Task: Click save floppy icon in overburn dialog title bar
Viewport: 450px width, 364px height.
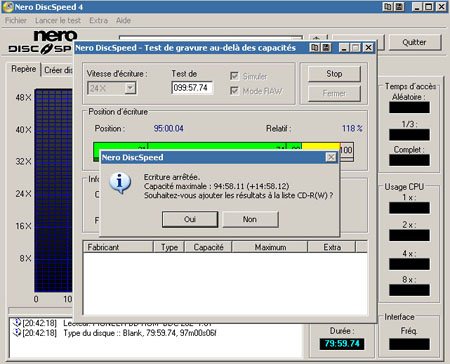Action: point(326,47)
